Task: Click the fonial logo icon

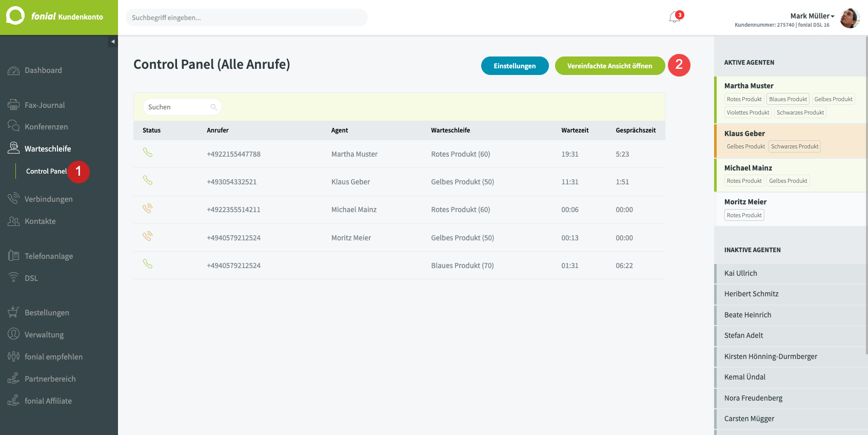Action: coord(15,15)
